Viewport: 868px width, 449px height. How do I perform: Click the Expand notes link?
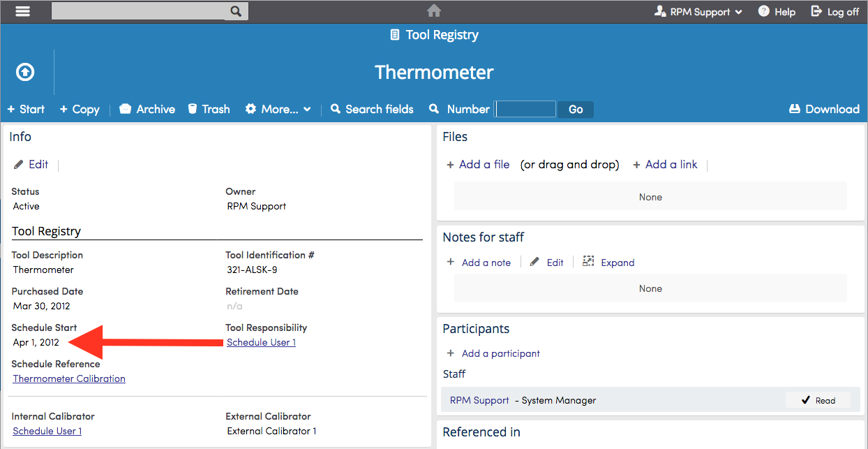(x=618, y=263)
